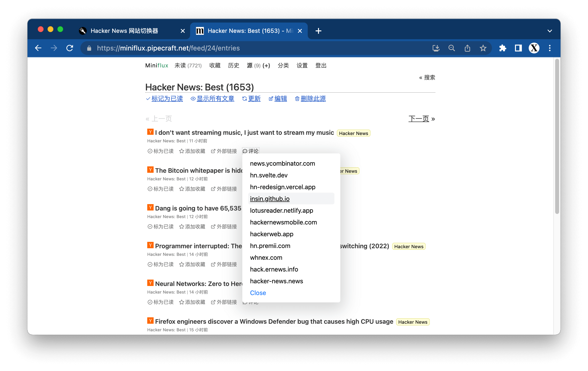Select lotusreader.netlify.app in the popup
The width and height of the screenshot is (588, 371).
(x=291, y=210)
